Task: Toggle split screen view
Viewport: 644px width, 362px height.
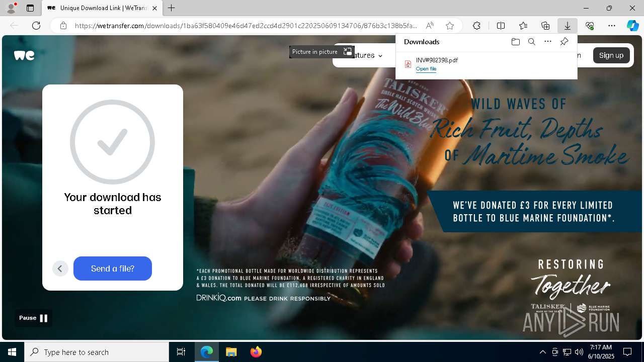Action: [501, 26]
